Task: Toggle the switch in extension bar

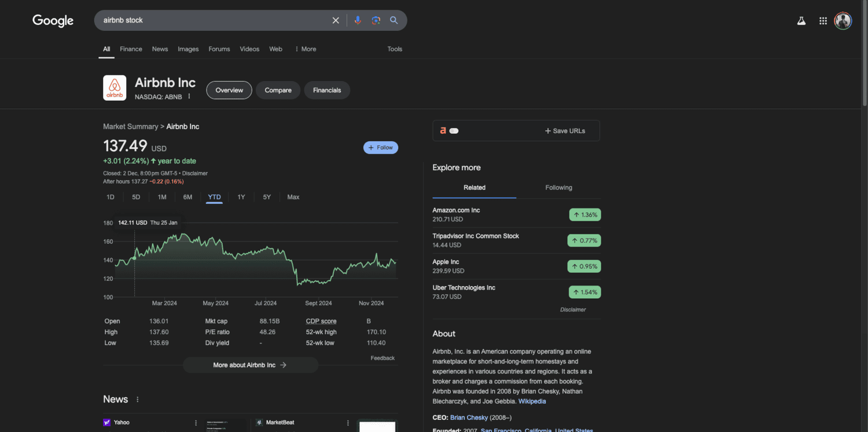Action: (x=454, y=131)
